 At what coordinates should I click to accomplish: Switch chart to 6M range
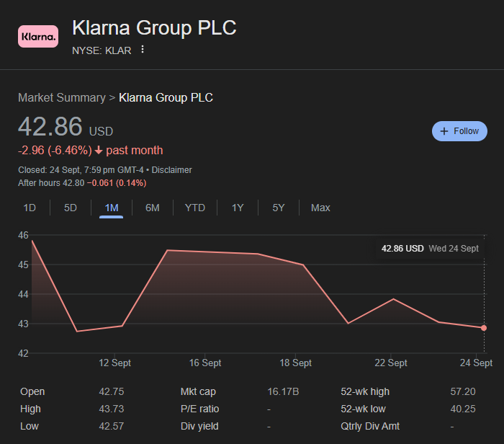[x=153, y=208]
